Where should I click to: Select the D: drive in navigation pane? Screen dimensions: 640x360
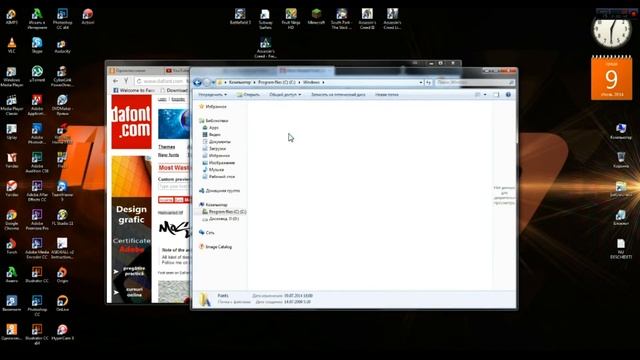[x=221, y=219]
